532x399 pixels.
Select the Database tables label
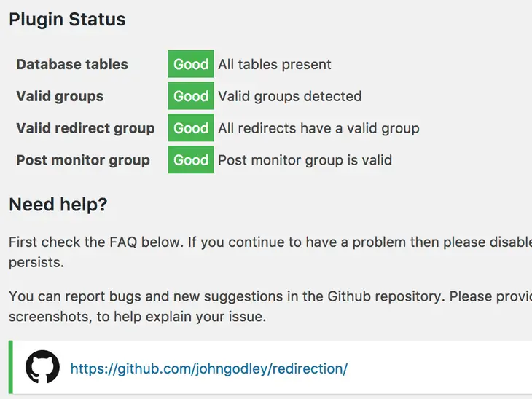click(72, 64)
